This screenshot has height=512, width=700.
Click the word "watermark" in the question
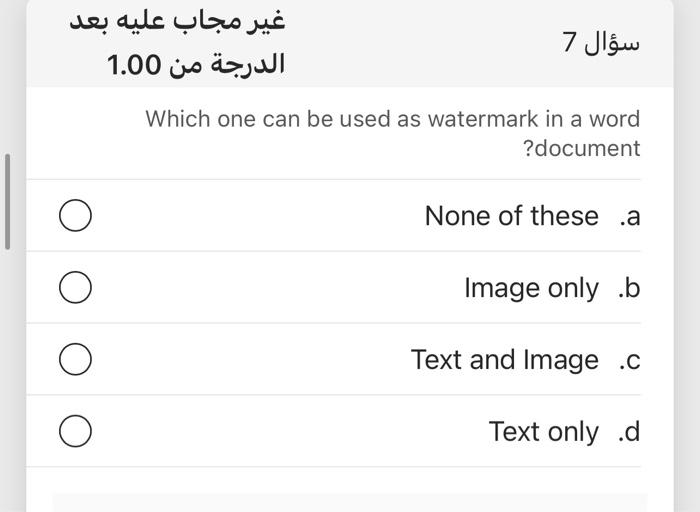[x=483, y=119]
